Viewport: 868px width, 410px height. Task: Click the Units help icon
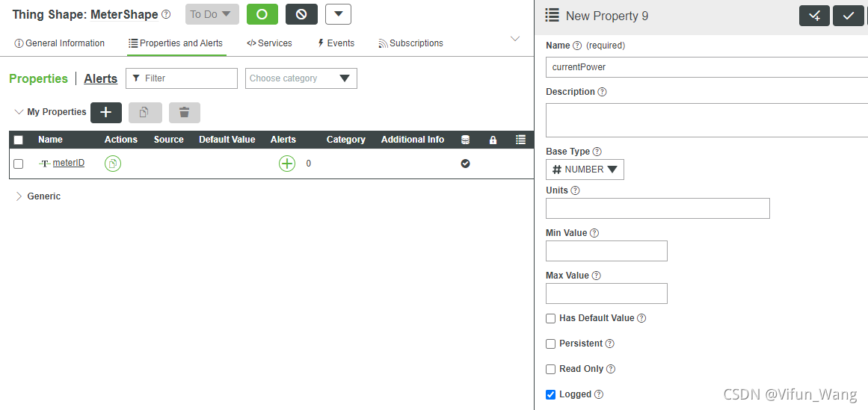click(575, 190)
